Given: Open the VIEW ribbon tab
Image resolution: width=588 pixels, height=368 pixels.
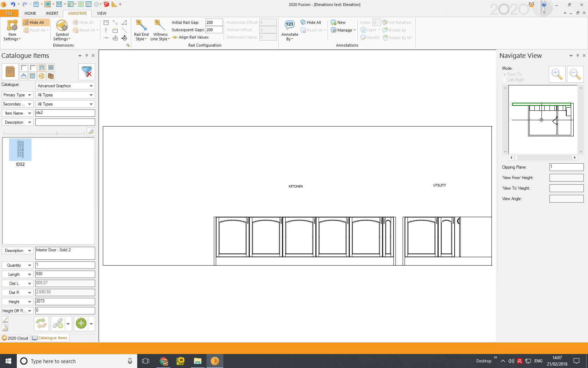Looking at the screenshot, I should [x=101, y=13].
